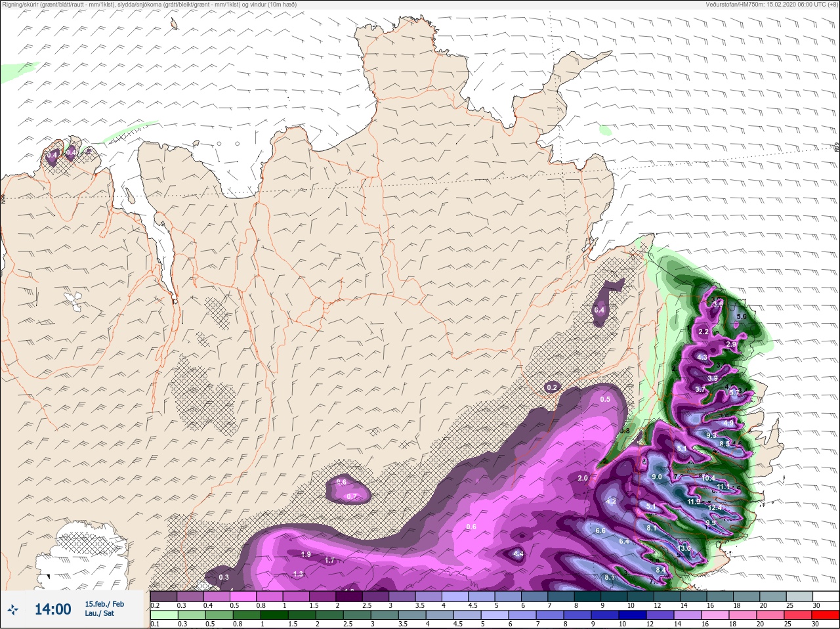840x629 pixels.
Task: Select the upper legend swatch labeled 0.2
Action: click(x=163, y=596)
